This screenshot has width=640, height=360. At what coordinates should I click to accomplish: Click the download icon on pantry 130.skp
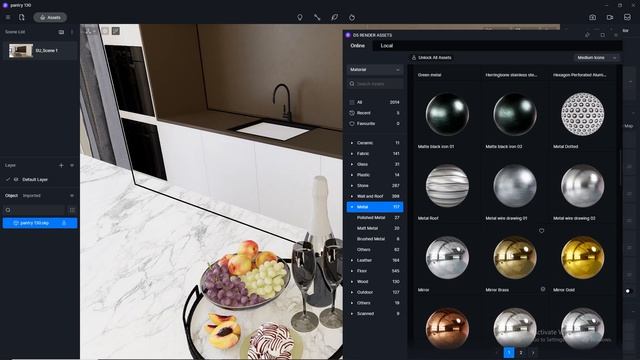point(64,223)
